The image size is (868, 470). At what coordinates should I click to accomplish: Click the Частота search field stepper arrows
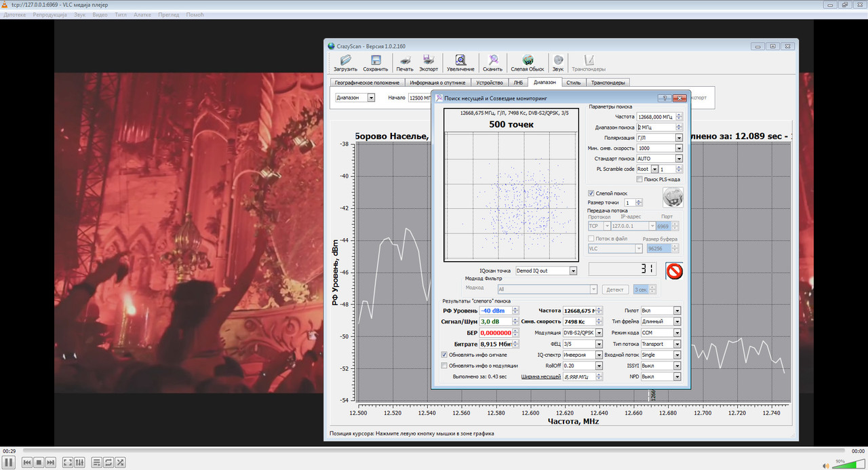click(x=679, y=117)
